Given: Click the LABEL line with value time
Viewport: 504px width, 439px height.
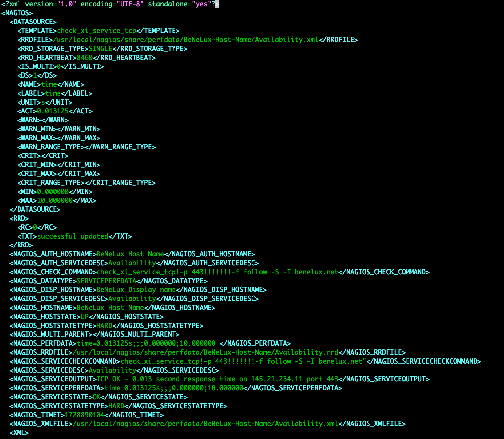Looking at the screenshot, I should pyautogui.click(x=55, y=93).
